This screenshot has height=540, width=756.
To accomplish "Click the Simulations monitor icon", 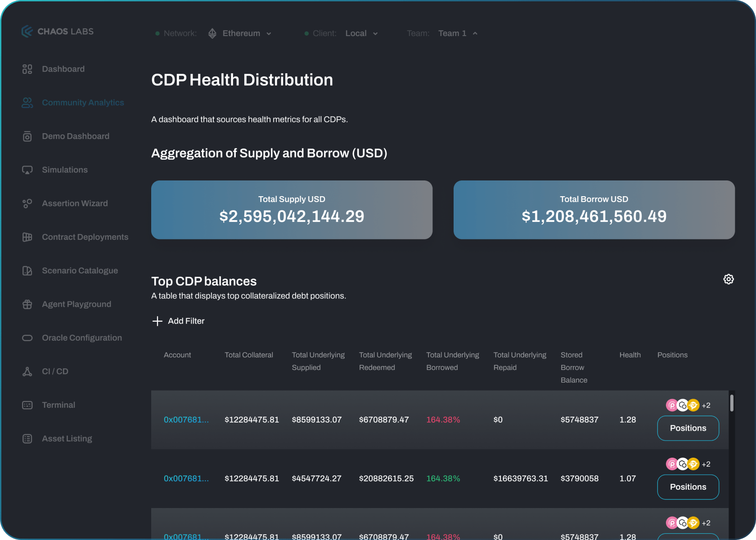I will [27, 170].
